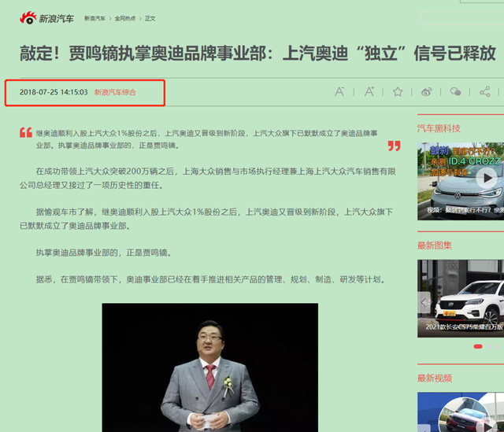504x432 pixels.
Task: Click the paragraph starting 在成功带领上汽大众突破200万辆之后
Action: coord(208,179)
